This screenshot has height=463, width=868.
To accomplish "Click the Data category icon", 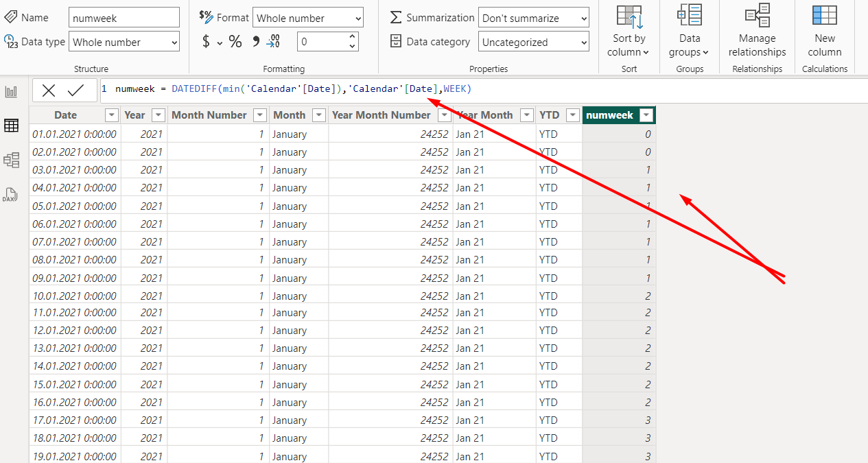I will click(396, 42).
